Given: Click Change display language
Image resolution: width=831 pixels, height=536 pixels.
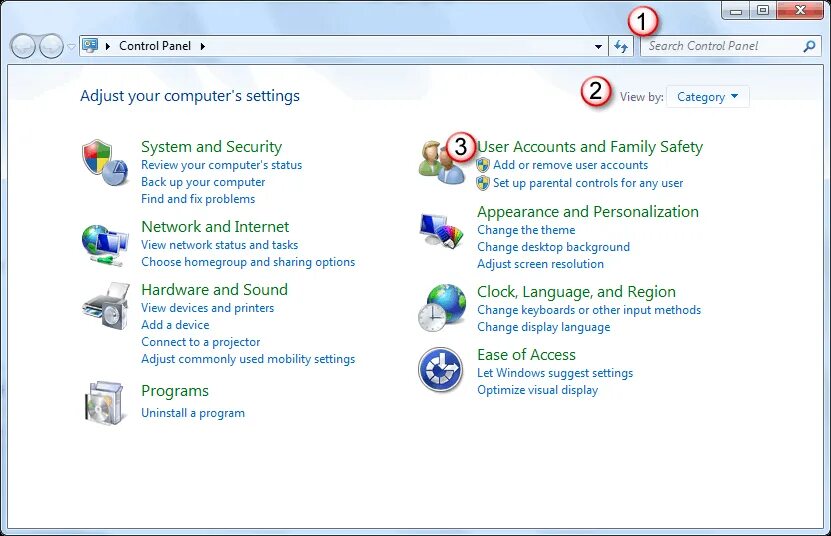Looking at the screenshot, I should point(543,327).
